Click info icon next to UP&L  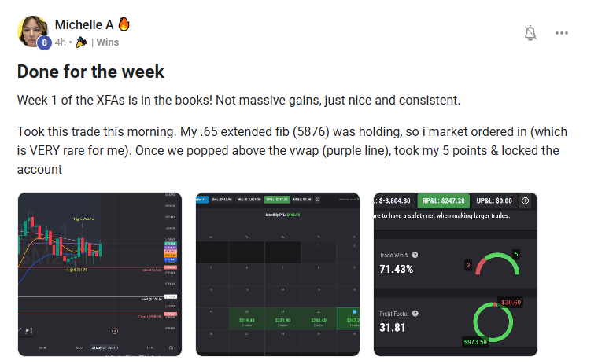point(525,200)
